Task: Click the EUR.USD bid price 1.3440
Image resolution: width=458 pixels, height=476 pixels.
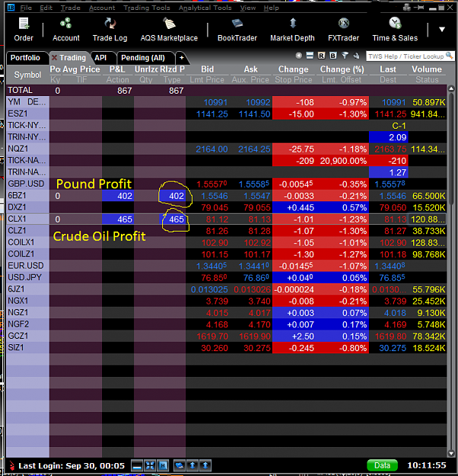Action: click(x=211, y=266)
